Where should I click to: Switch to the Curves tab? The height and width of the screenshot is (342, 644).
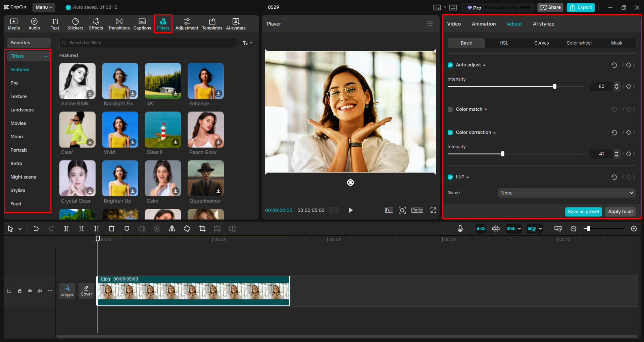pyautogui.click(x=541, y=43)
